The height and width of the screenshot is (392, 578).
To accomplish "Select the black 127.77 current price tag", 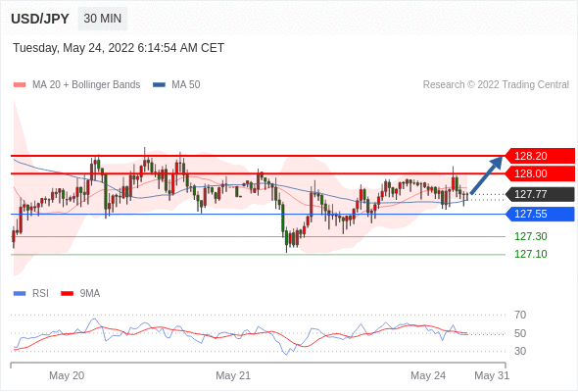I will (x=540, y=194).
